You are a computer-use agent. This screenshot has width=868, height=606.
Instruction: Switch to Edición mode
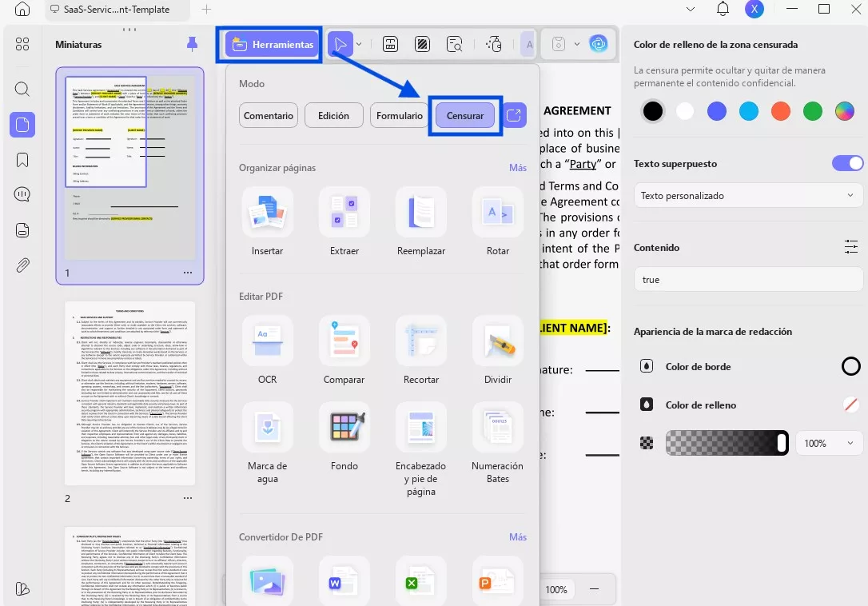[333, 115]
